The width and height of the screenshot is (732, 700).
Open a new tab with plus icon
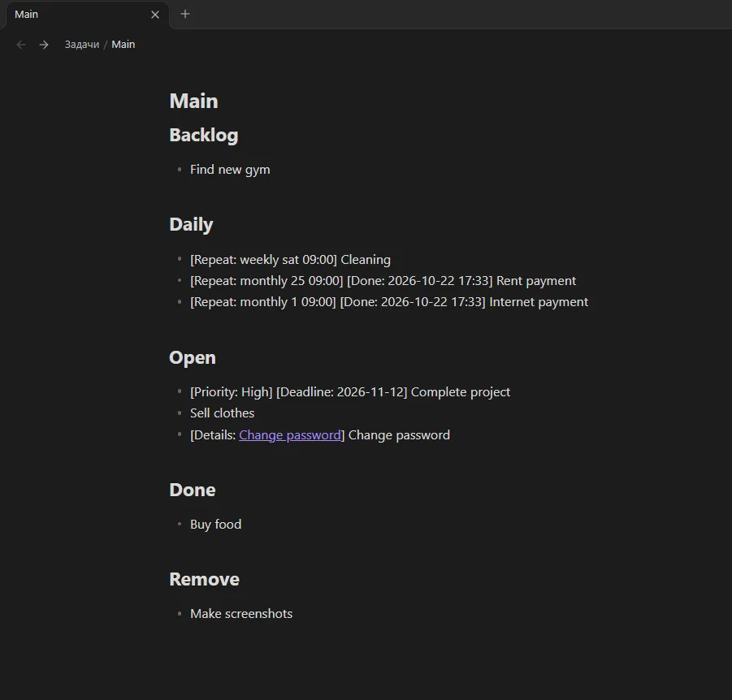(185, 14)
